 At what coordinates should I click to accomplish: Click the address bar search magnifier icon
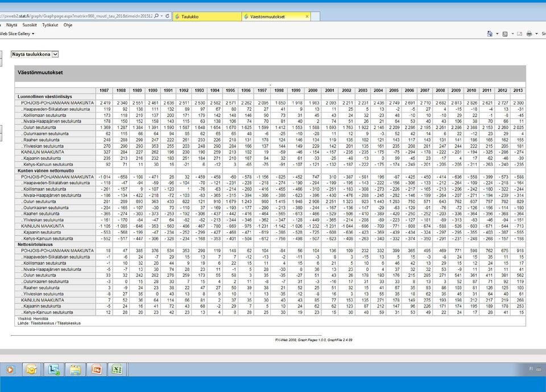(x=156, y=16)
